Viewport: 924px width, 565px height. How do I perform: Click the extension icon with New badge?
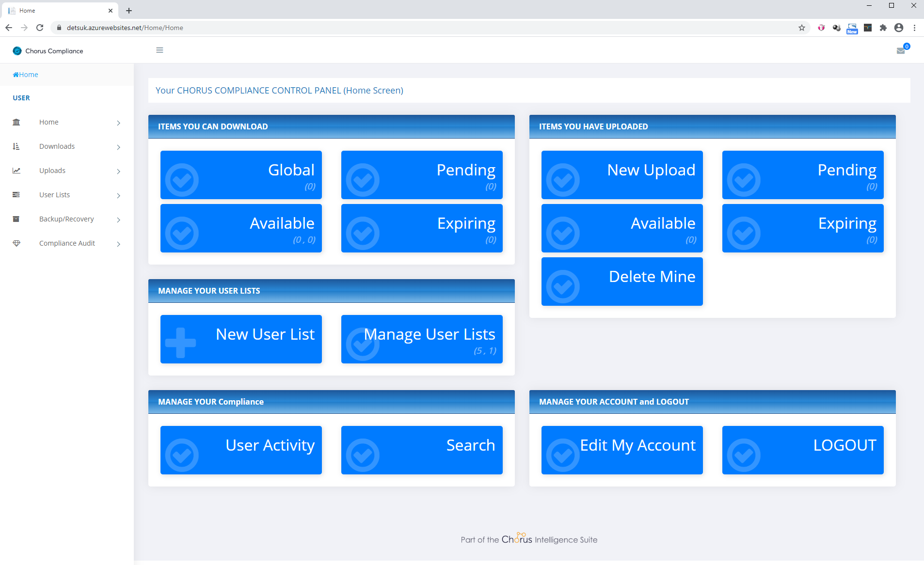tap(852, 29)
